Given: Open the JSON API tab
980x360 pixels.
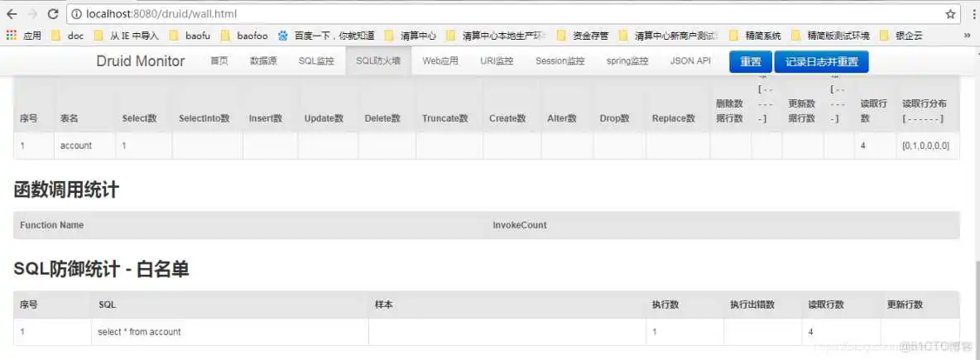Looking at the screenshot, I should [690, 61].
